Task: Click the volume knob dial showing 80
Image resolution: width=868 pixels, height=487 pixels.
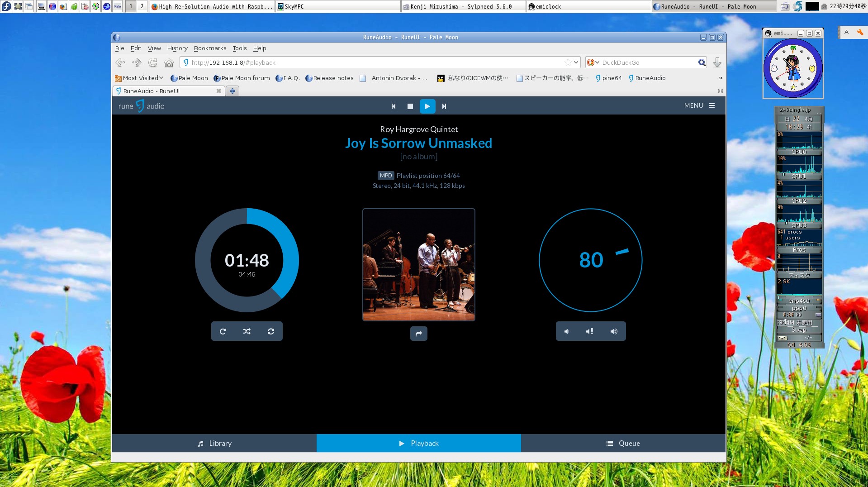Action: click(590, 260)
